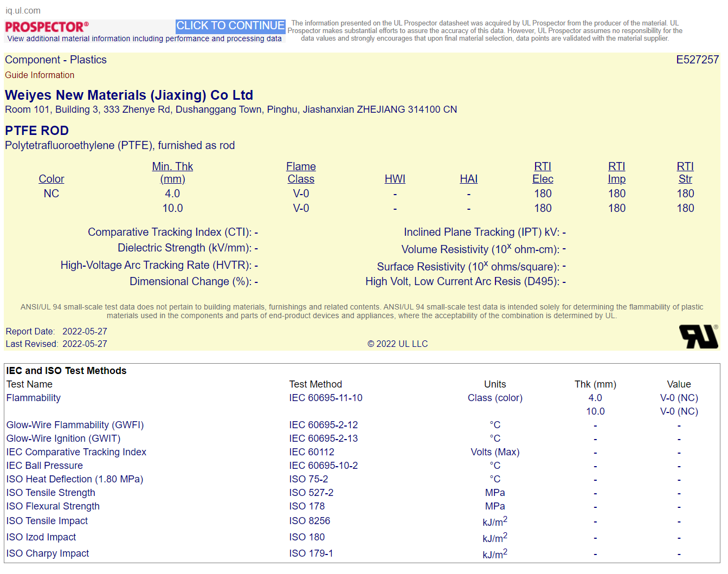Viewport: 728px width, 574px height.
Task: Click Volume Resistivity label
Action: (480, 249)
